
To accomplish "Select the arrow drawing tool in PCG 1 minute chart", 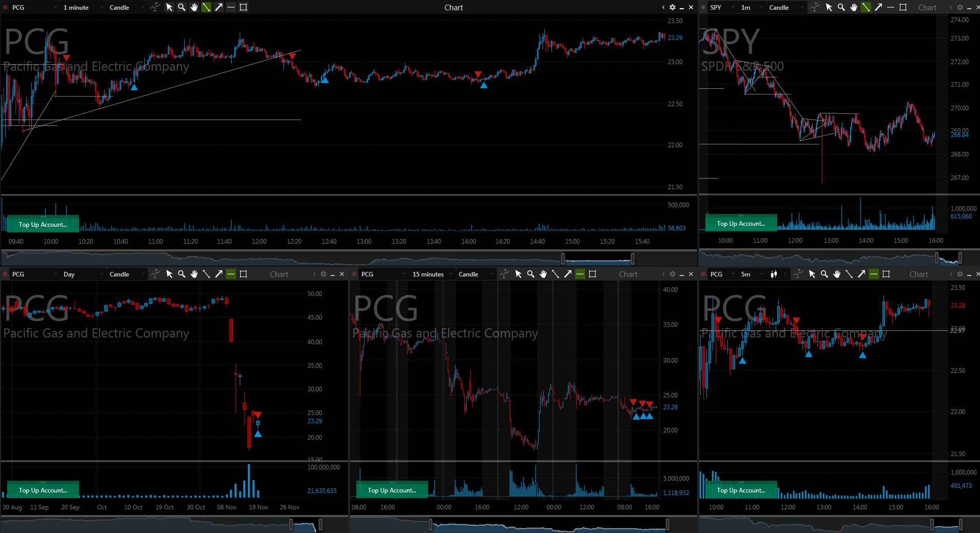I will click(219, 7).
